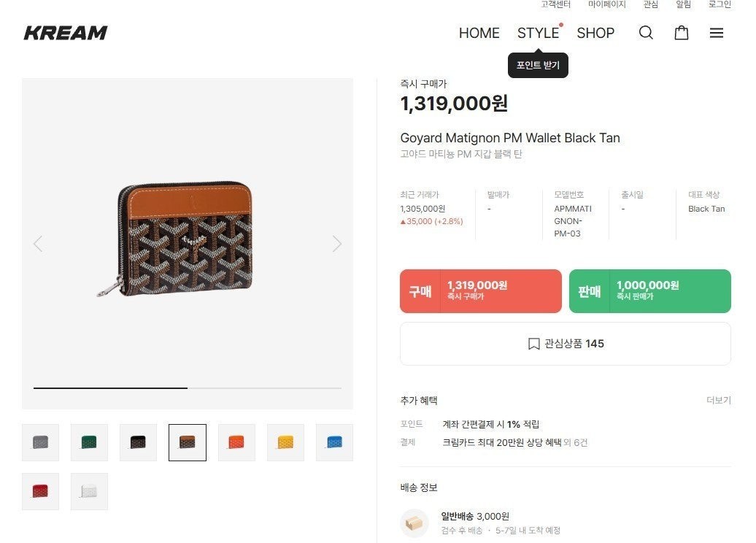Expand 더보기 in 추가 혜택 section
756x543 pixels.
point(718,401)
